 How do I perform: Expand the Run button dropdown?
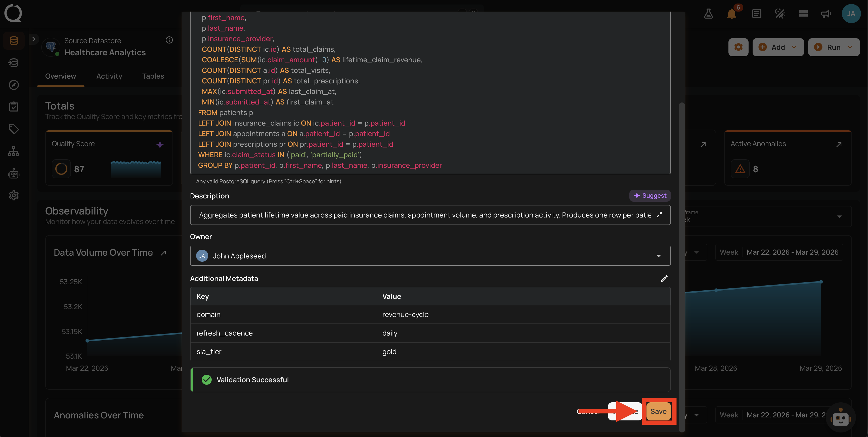pos(850,47)
